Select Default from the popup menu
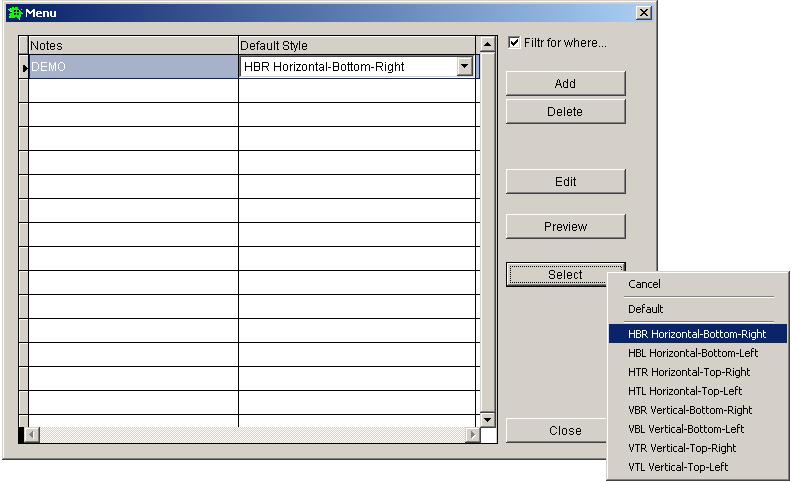The image size is (792, 482). tap(646, 310)
